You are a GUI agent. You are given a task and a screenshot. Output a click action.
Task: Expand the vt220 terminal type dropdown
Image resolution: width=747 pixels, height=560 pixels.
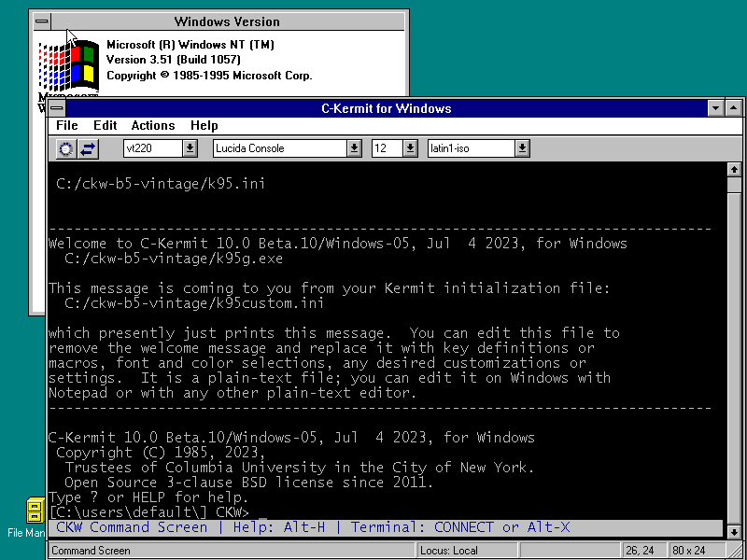pos(190,148)
